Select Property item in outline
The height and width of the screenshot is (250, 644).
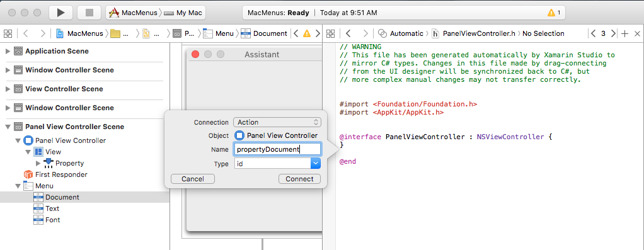click(69, 163)
